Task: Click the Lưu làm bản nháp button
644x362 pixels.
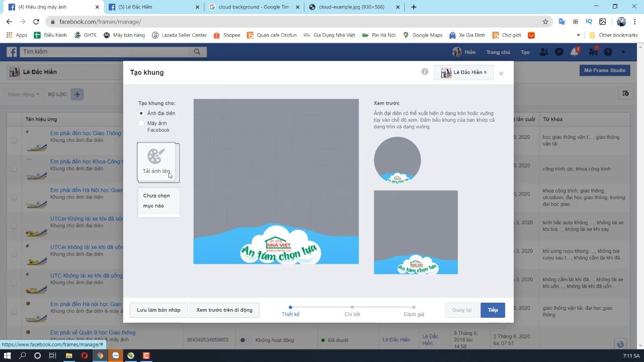Action: pos(158,310)
